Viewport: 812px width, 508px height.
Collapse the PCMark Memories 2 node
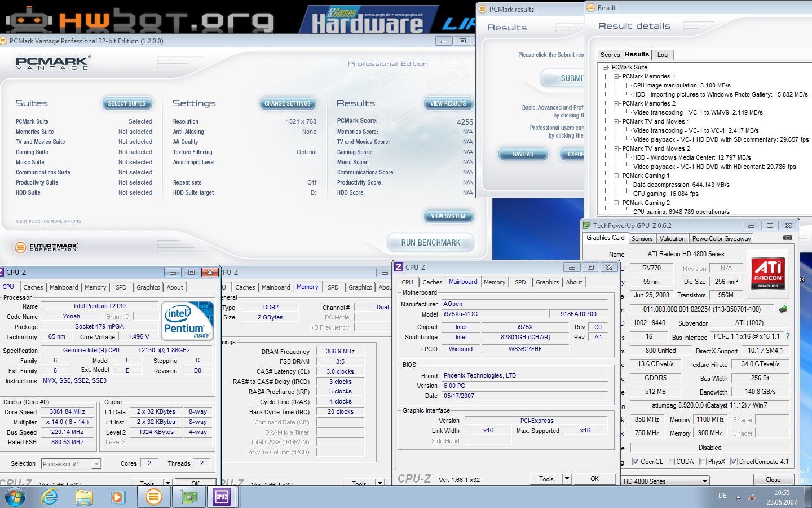click(616, 103)
